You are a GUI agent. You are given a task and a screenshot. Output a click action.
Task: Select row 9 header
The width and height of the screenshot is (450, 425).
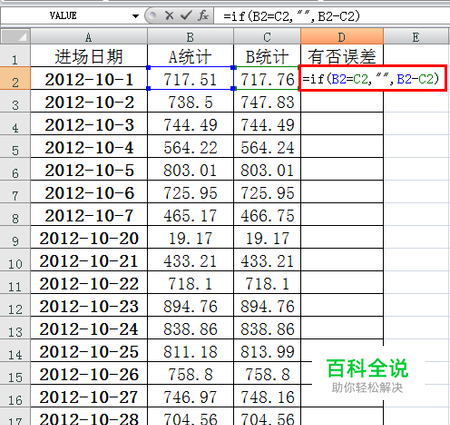coord(15,237)
